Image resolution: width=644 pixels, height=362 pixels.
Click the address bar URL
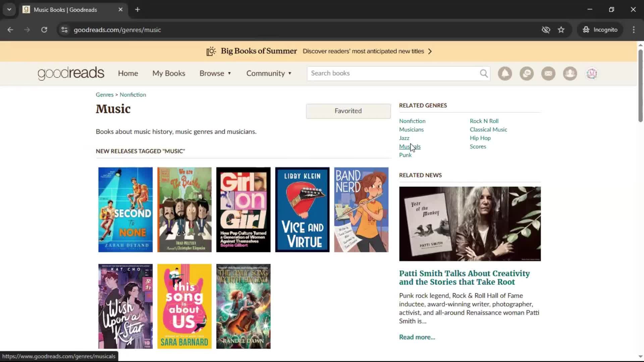tap(117, 30)
